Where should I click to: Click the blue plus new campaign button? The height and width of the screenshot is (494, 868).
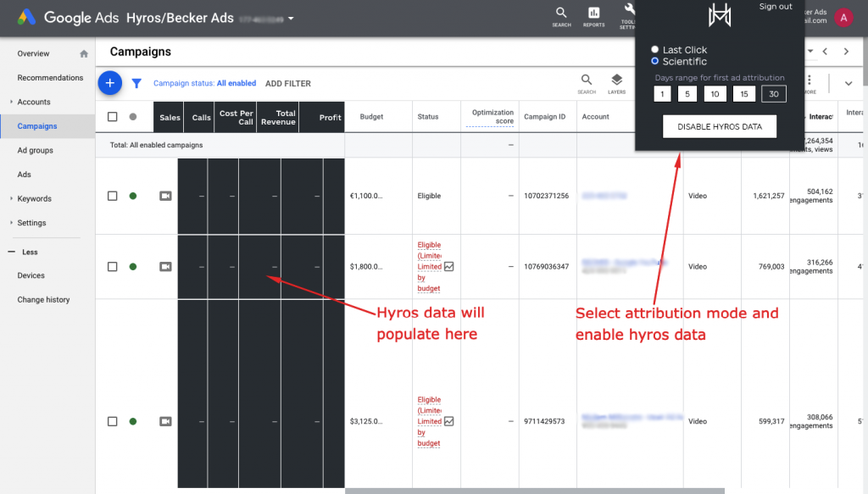(110, 83)
